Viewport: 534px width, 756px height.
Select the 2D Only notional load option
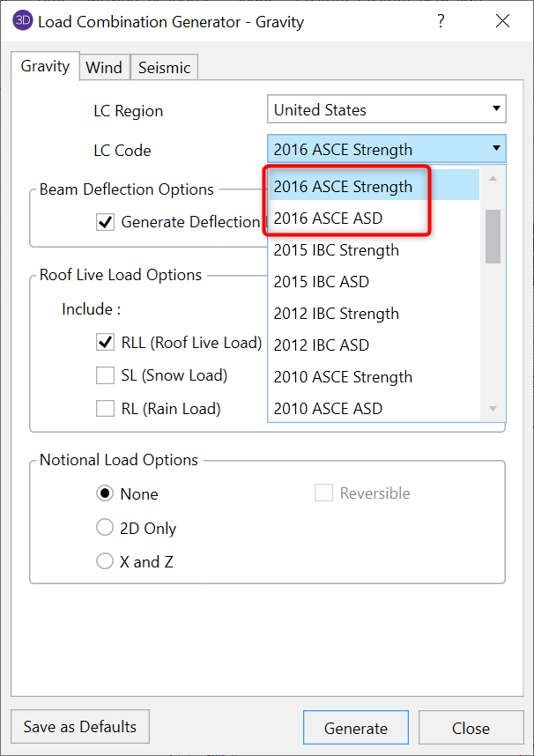(106, 529)
